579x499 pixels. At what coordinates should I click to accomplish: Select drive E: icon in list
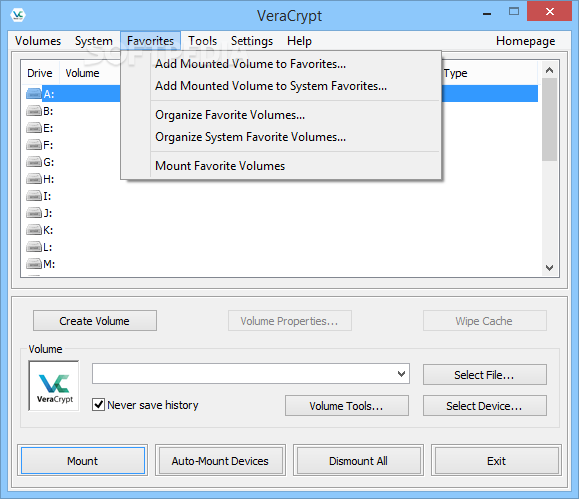pos(34,128)
